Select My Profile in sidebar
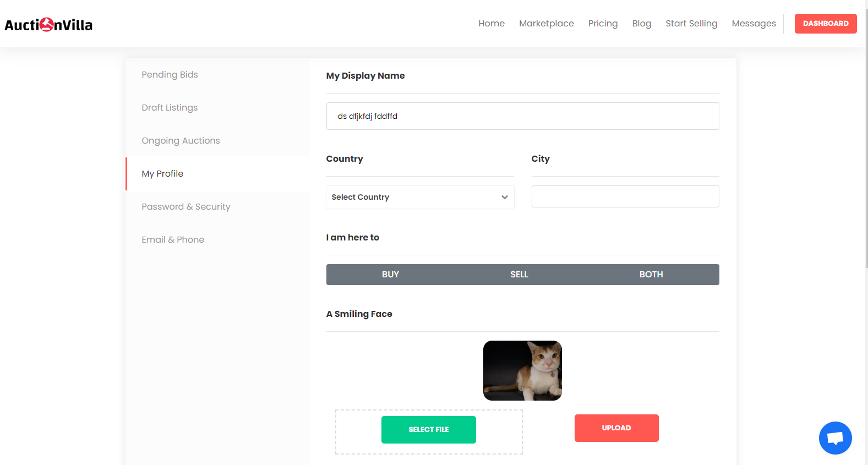Screen dimensions: 868x465 pyautogui.click(x=217, y=174)
